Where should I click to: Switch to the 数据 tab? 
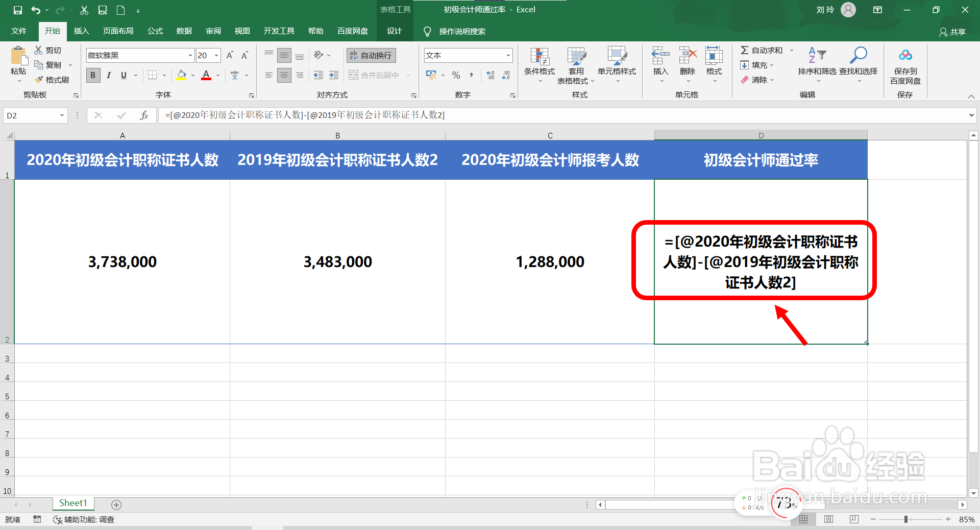tap(184, 31)
